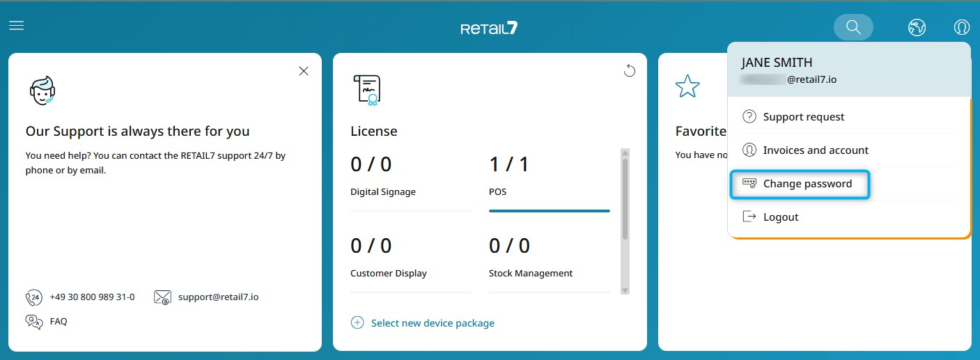
Task: Click the Digital Signage label
Action: 383,191
